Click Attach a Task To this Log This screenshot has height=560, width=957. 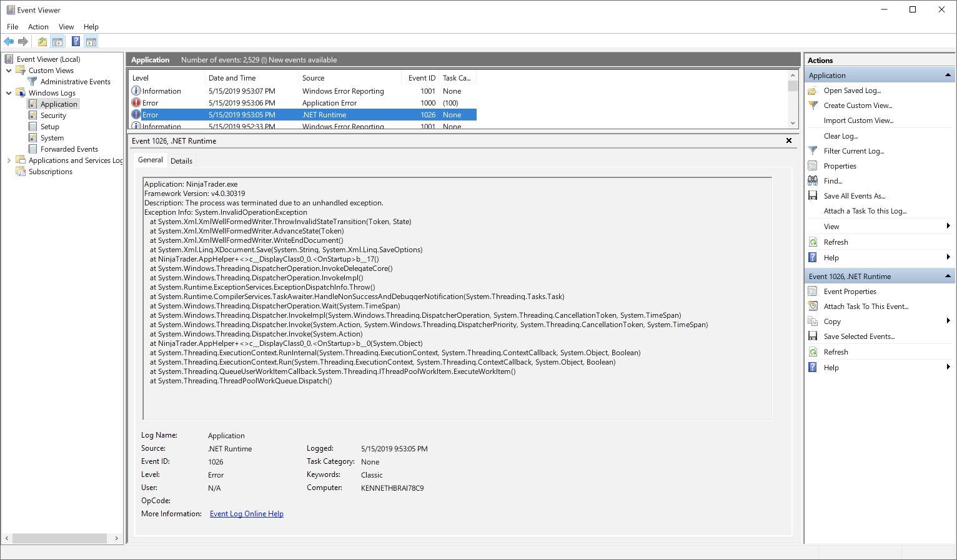point(865,211)
